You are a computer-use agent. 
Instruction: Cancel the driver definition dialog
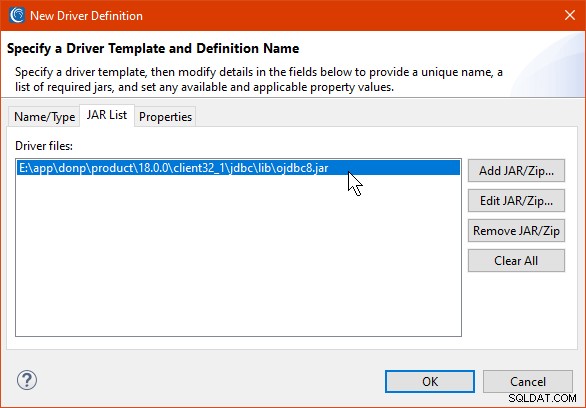528,381
